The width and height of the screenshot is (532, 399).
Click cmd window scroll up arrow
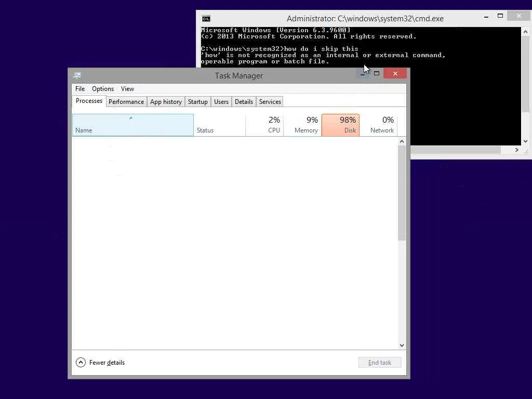point(525,32)
